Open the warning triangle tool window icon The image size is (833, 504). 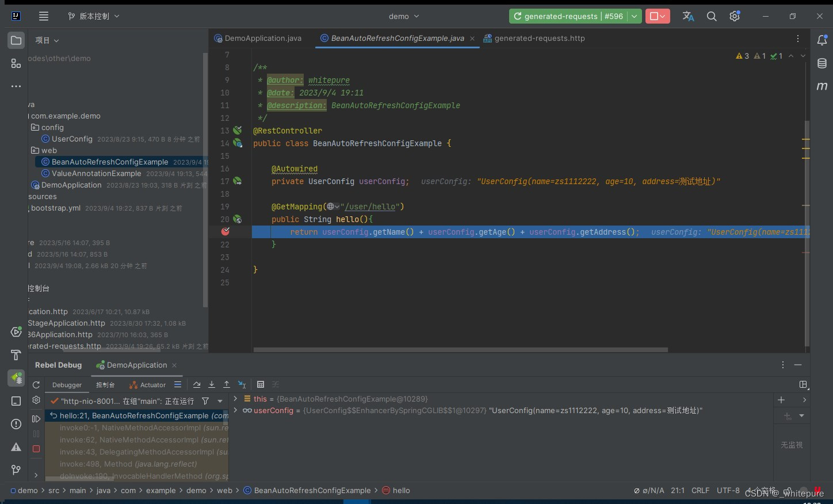pos(16,447)
